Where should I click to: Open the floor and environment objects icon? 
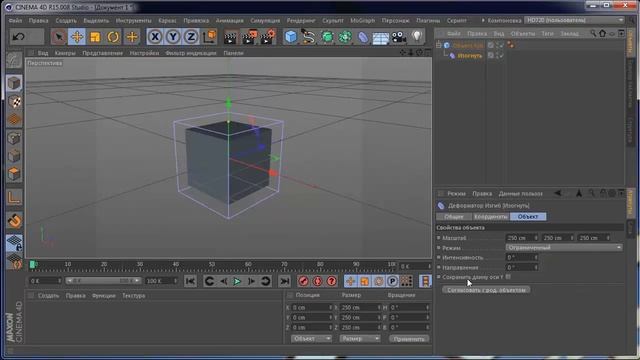(x=380, y=37)
